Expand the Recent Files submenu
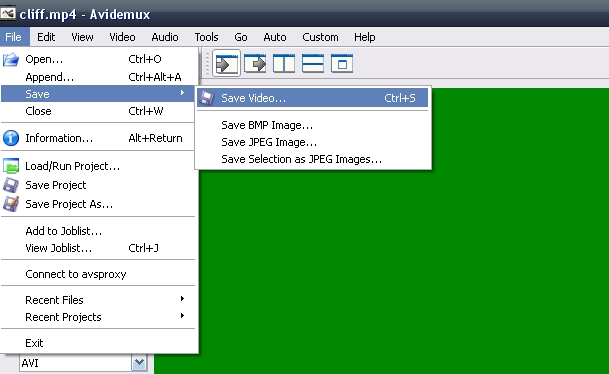The image size is (609, 374). click(98, 300)
